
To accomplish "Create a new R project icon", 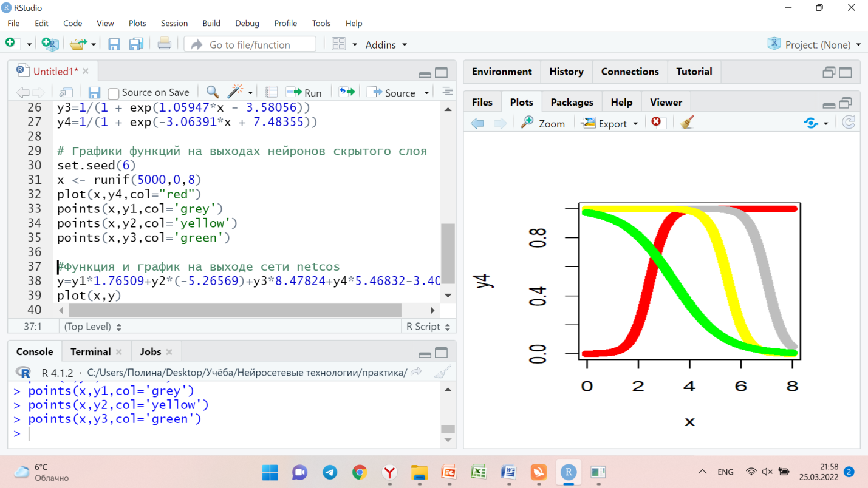I will 50,44.
